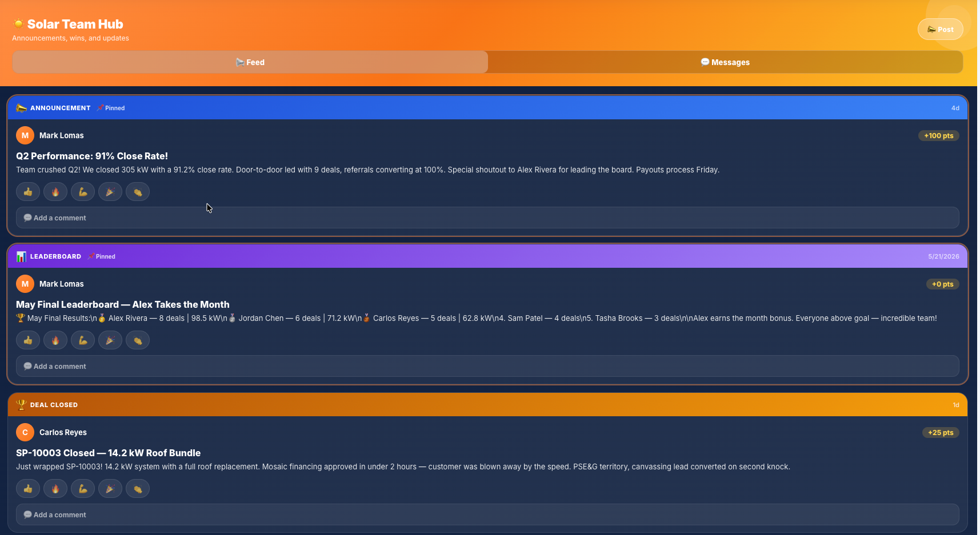React with fire on May Final Leaderboard post
This screenshot has height=535, width=980.
[x=55, y=340]
